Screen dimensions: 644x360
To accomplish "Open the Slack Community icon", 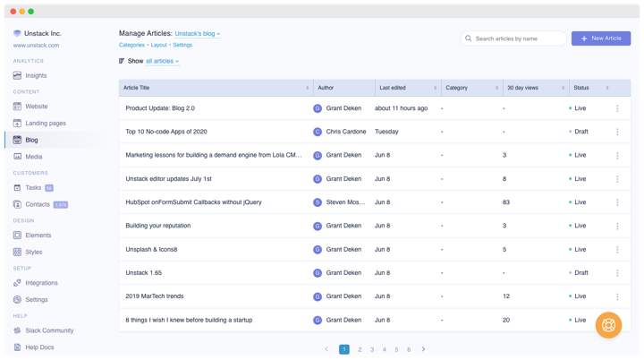I will 17,330.
